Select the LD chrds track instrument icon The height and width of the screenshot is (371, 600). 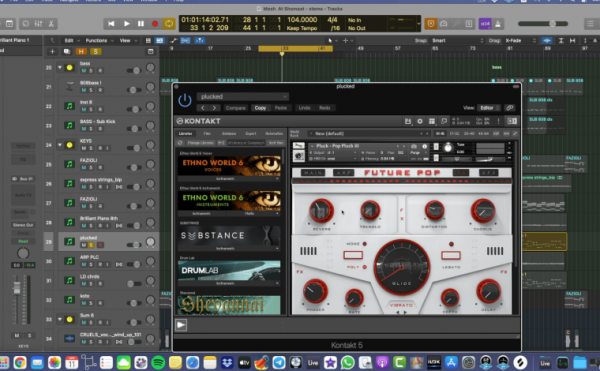click(x=69, y=280)
